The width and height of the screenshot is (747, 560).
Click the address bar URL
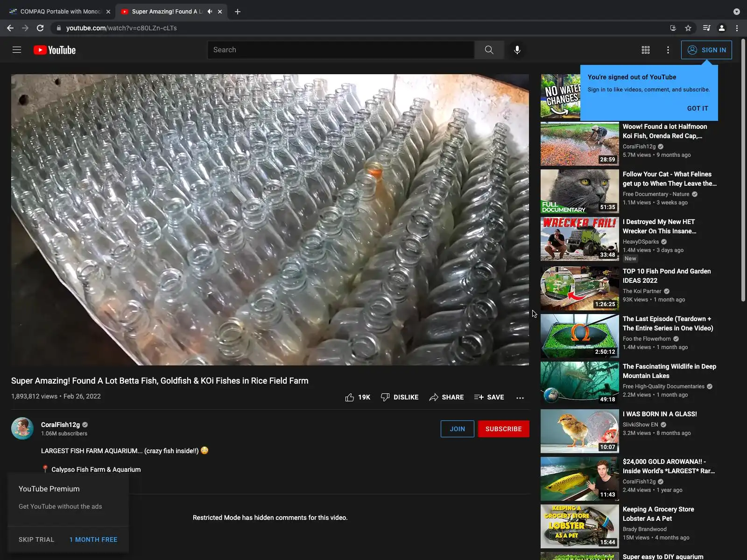click(x=121, y=28)
